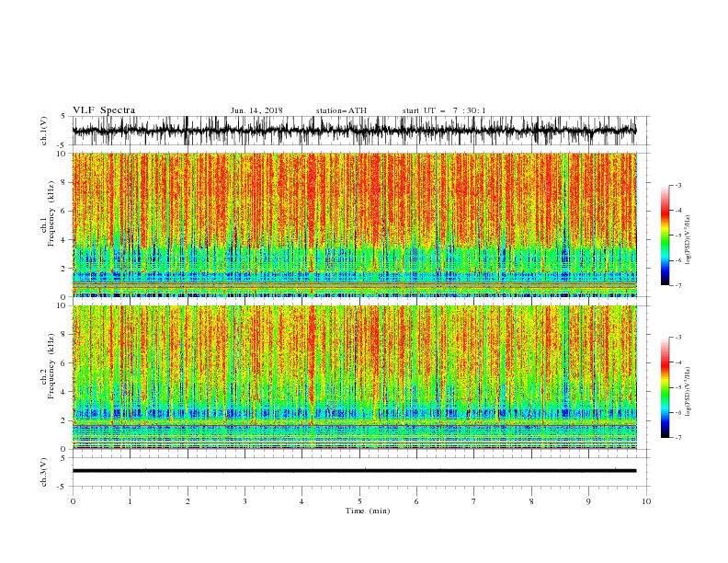
Task: Click the time axis tick label "10"
Action: 646,501
